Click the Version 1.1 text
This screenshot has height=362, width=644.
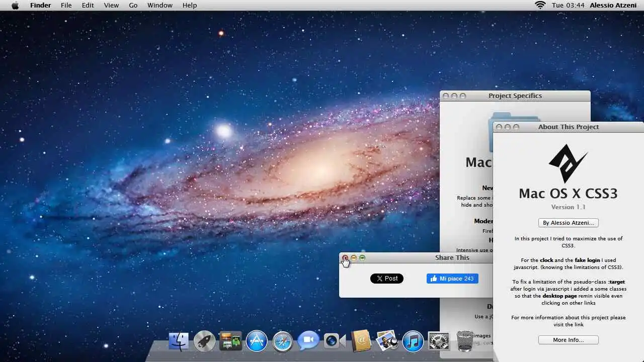coord(568,207)
